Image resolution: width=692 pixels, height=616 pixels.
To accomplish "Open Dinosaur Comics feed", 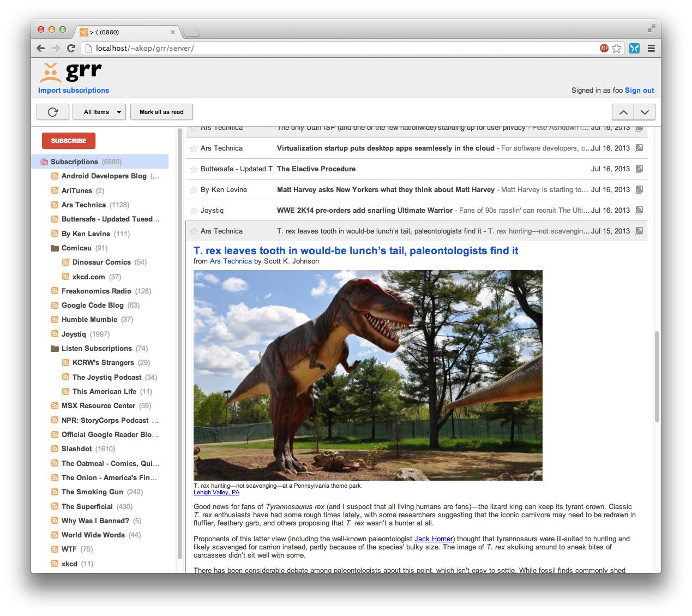I will pos(101,262).
